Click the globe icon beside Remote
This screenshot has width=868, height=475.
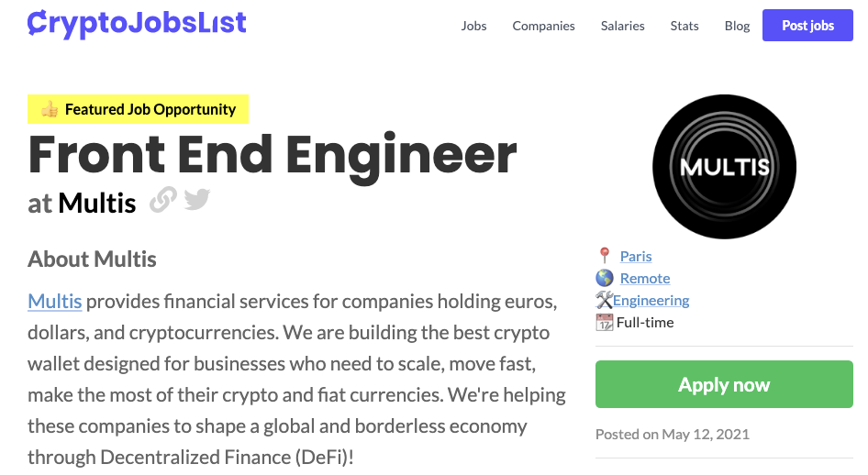click(605, 278)
